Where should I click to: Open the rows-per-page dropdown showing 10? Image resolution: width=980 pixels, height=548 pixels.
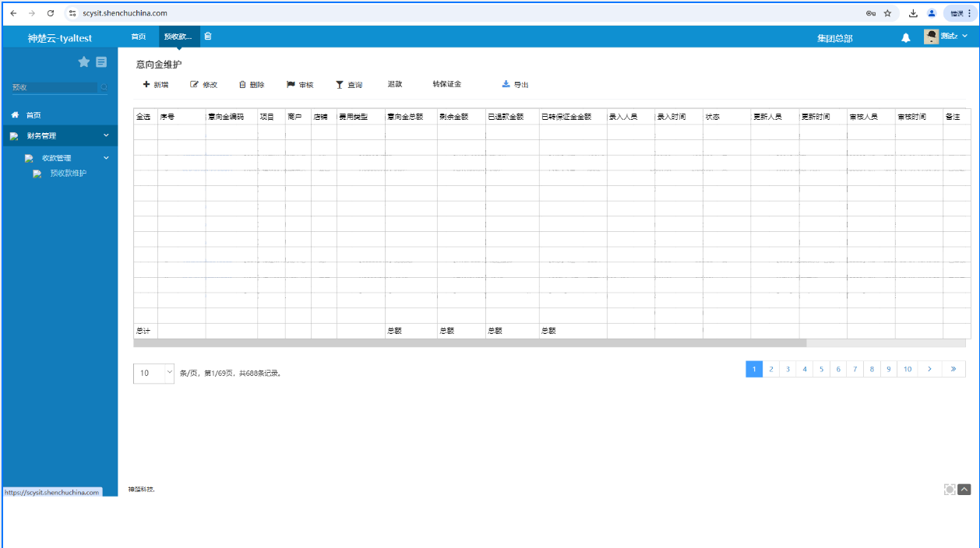pos(154,373)
